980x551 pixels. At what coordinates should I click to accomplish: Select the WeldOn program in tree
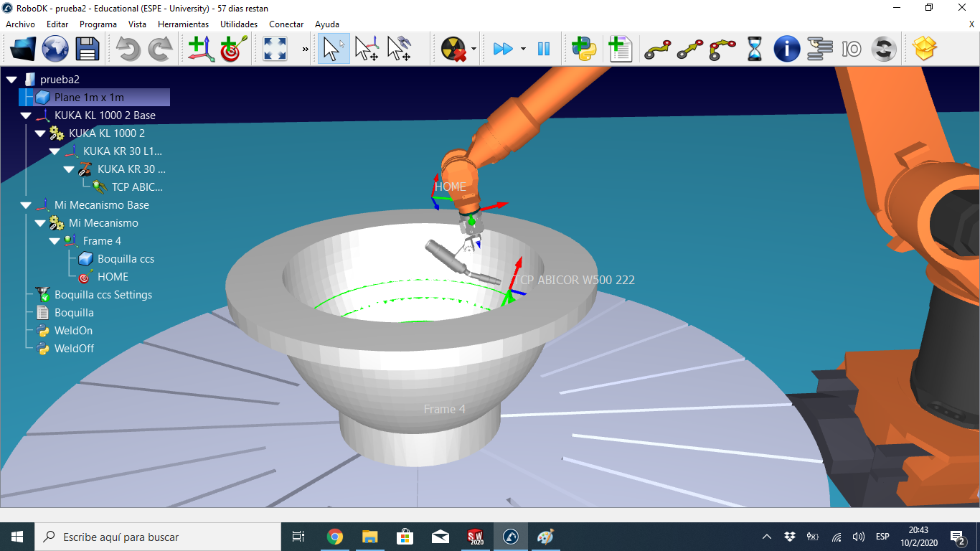[x=73, y=331]
